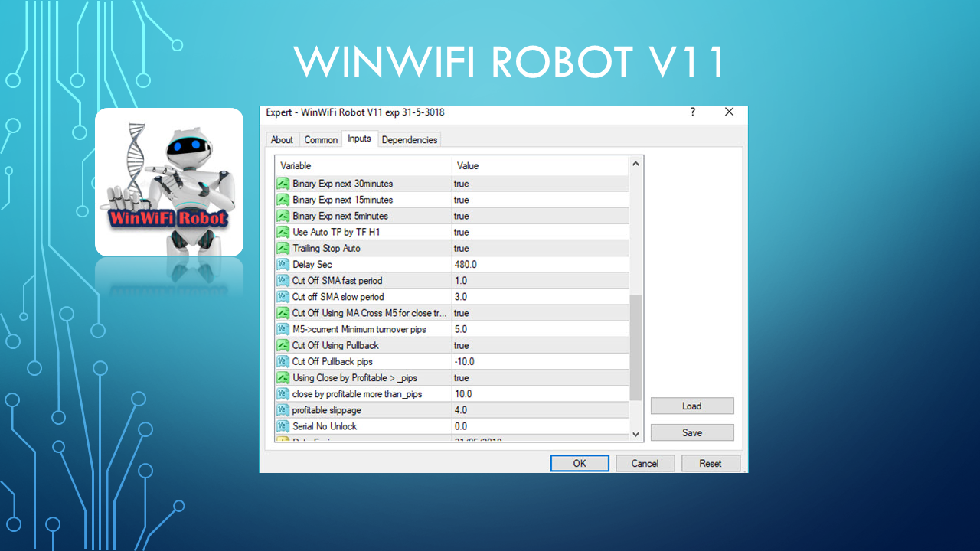Viewport: 980px width, 551px height.
Task: Click the icon beside Cut Off SMA fast period
Action: [x=283, y=280]
